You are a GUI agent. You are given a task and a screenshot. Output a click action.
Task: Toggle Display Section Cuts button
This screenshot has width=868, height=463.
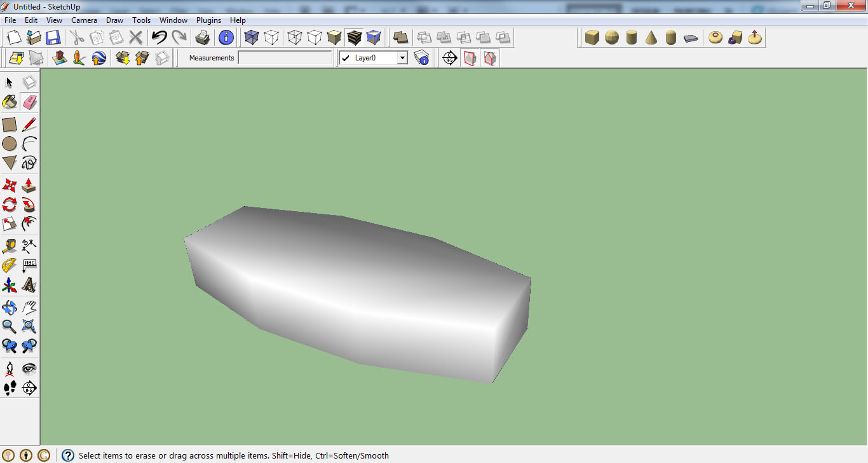click(489, 59)
